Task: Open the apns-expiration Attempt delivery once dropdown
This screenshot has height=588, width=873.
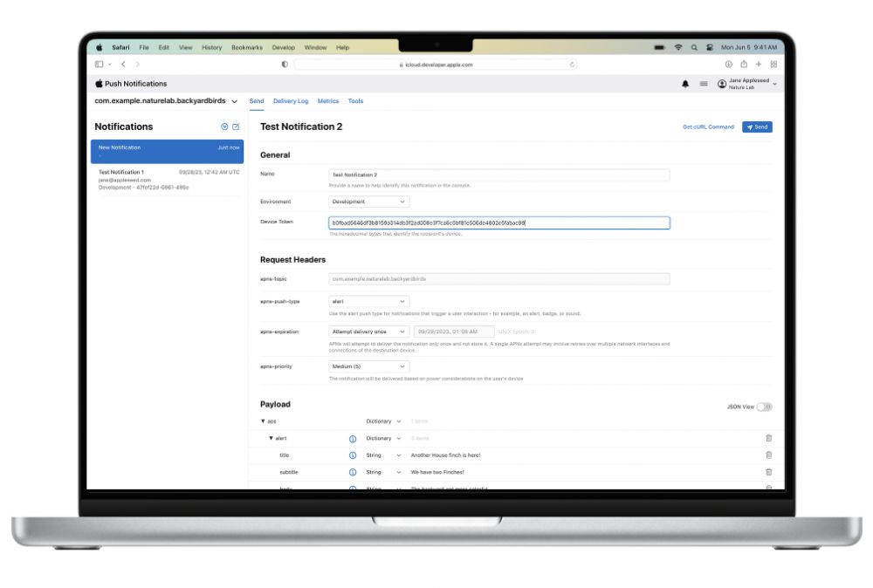Action: [369, 332]
